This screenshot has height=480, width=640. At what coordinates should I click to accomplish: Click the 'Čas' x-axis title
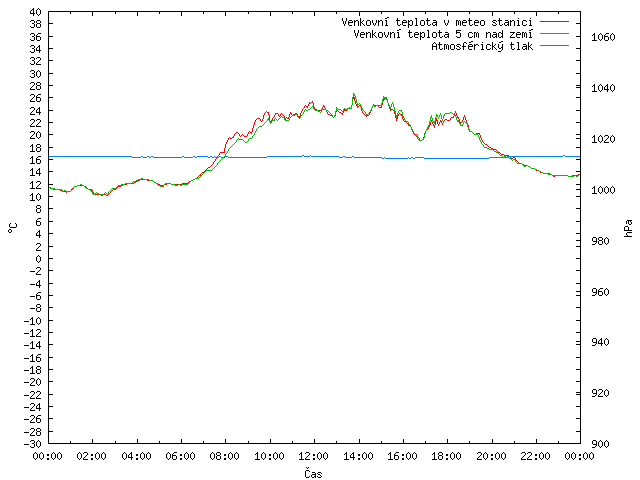click(x=313, y=473)
